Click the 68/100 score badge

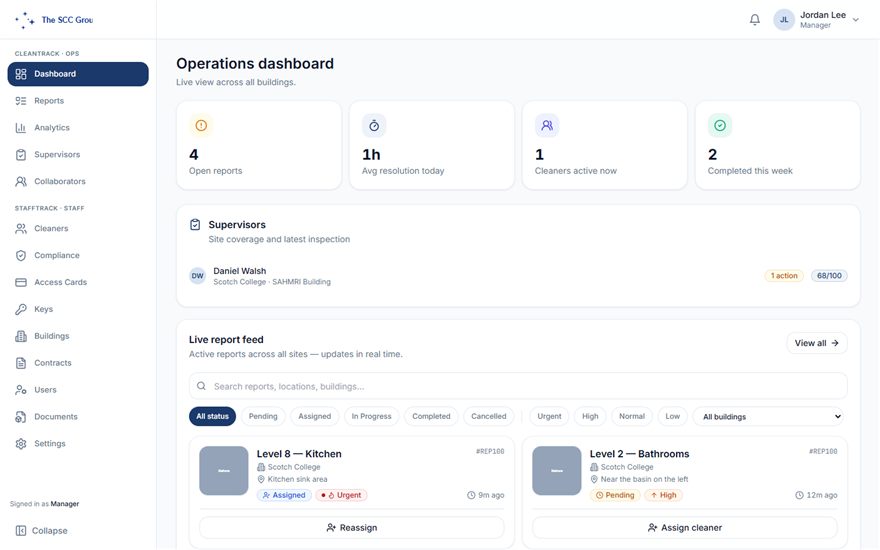click(x=829, y=276)
